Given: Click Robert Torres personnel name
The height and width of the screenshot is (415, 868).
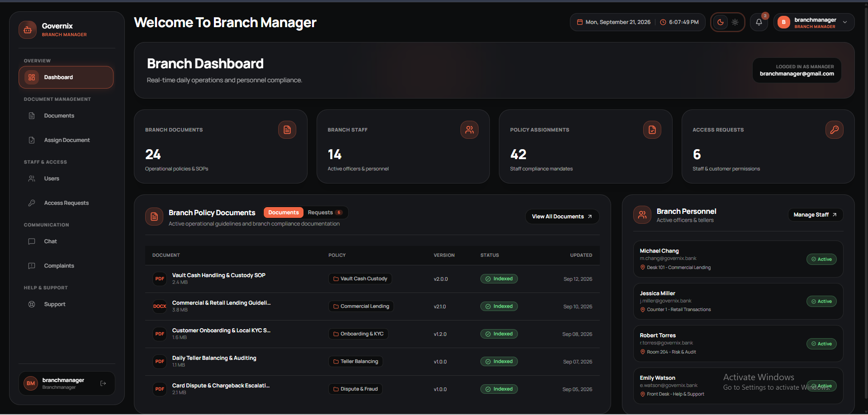Looking at the screenshot, I should (x=658, y=335).
